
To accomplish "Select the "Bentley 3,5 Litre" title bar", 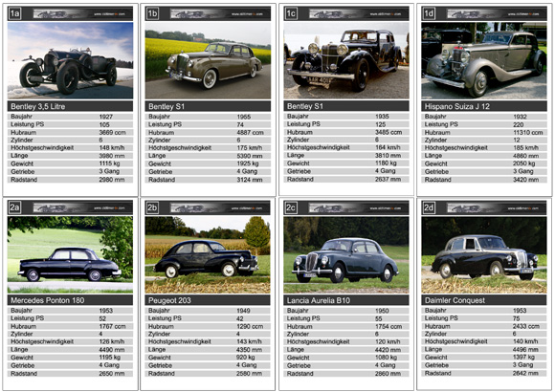I will point(70,106).
